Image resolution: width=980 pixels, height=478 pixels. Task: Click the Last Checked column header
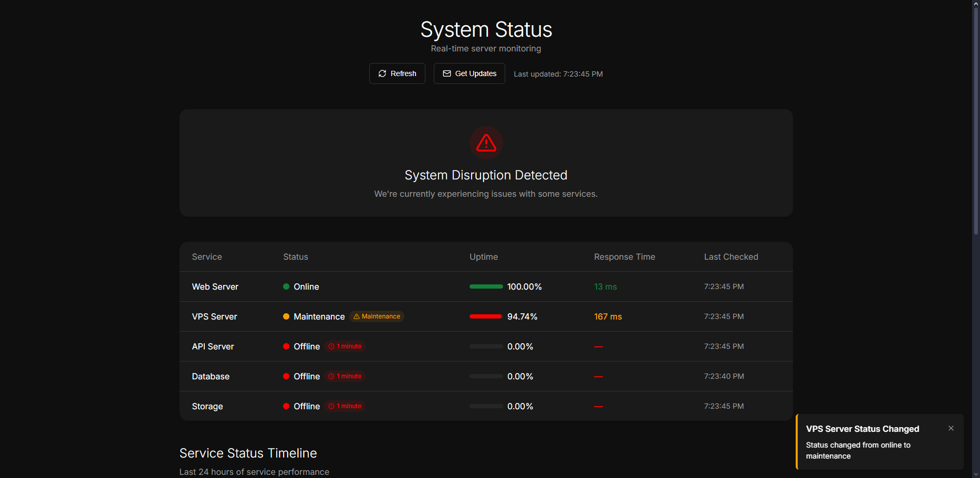click(731, 257)
